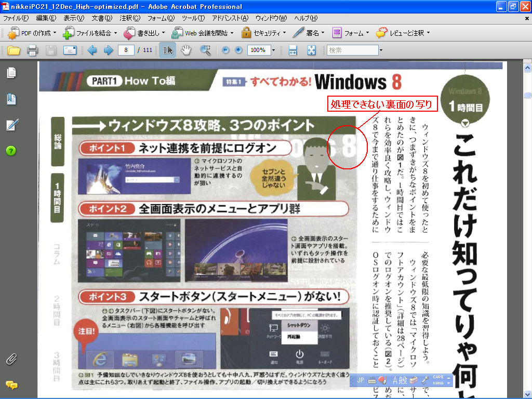Click the IME pad keyboard icon

point(371,380)
